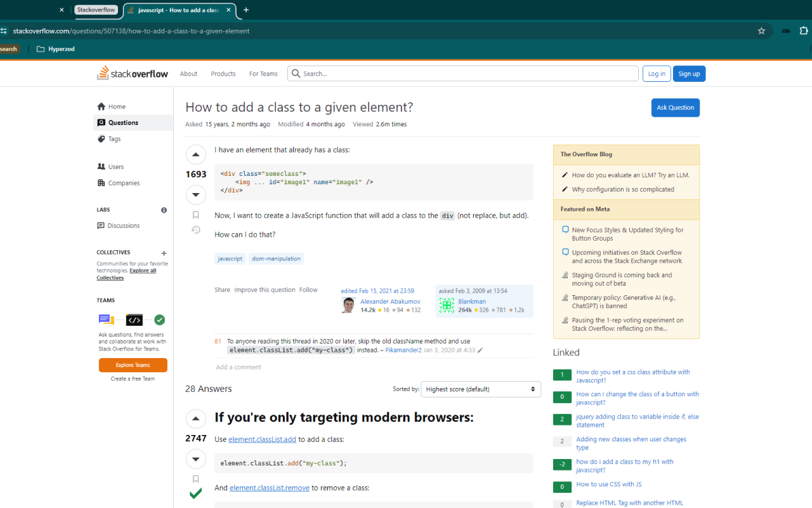Click the Sign up button
The image size is (812, 508).
(689, 74)
